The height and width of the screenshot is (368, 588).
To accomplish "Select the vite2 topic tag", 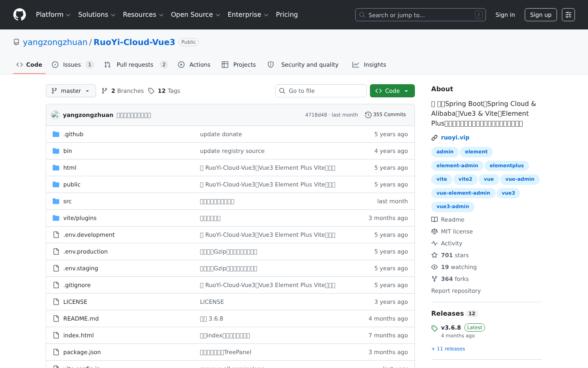I will (x=465, y=179).
